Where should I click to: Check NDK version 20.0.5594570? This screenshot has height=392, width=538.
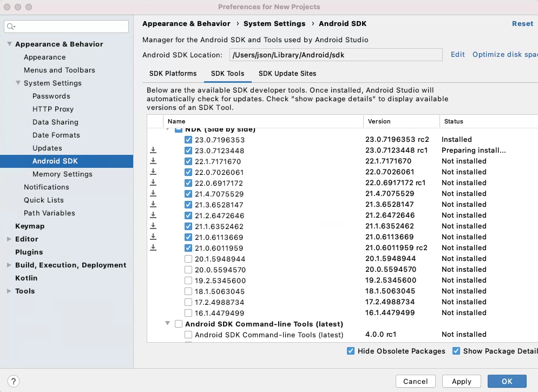pos(188,270)
